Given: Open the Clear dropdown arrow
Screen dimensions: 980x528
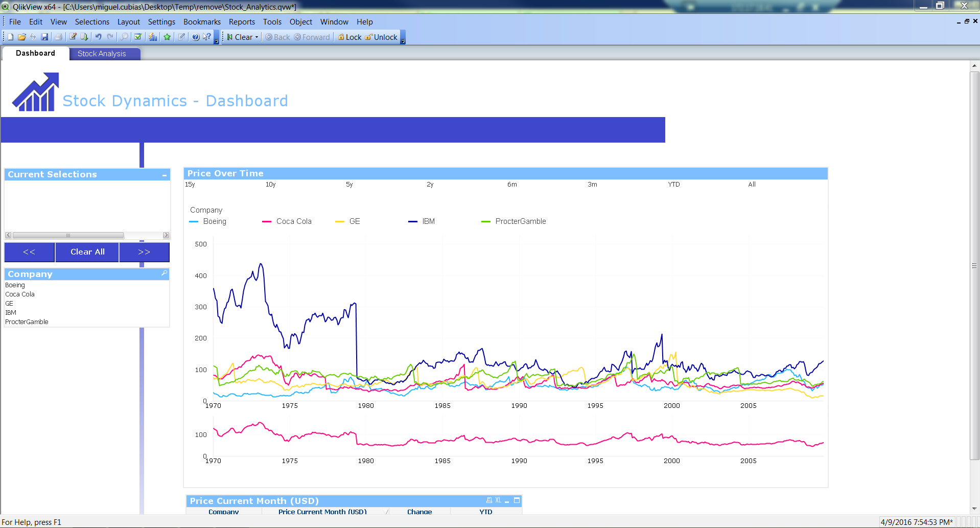Looking at the screenshot, I should coord(256,37).
